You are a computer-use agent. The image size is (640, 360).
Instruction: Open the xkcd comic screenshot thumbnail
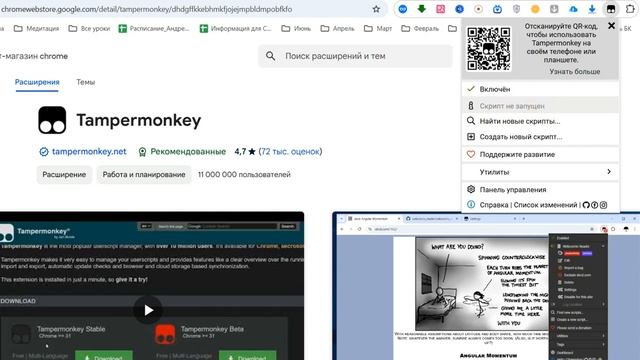(x=486, y=286)
